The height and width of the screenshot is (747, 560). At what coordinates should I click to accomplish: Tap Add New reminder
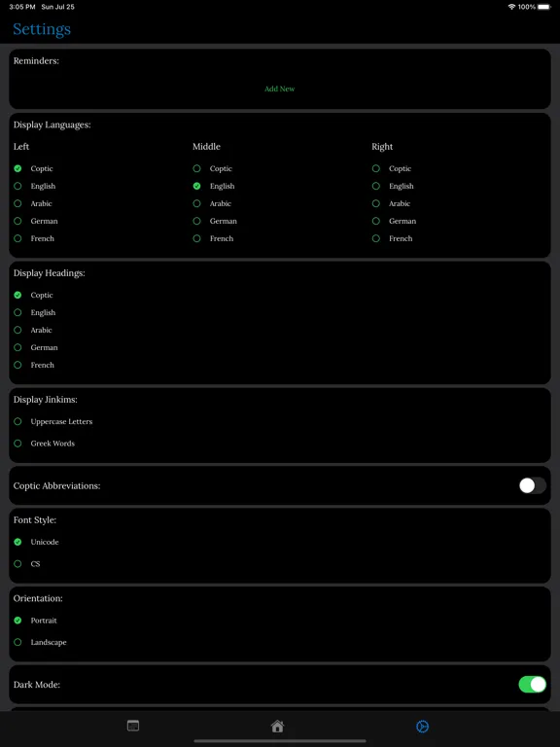[x=280, y=89]
